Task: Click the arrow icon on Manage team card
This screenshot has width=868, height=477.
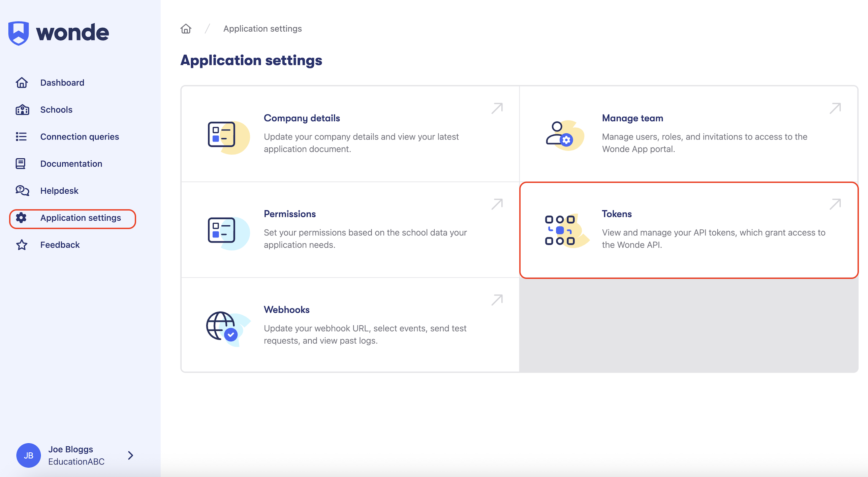Action: point(835,108)
